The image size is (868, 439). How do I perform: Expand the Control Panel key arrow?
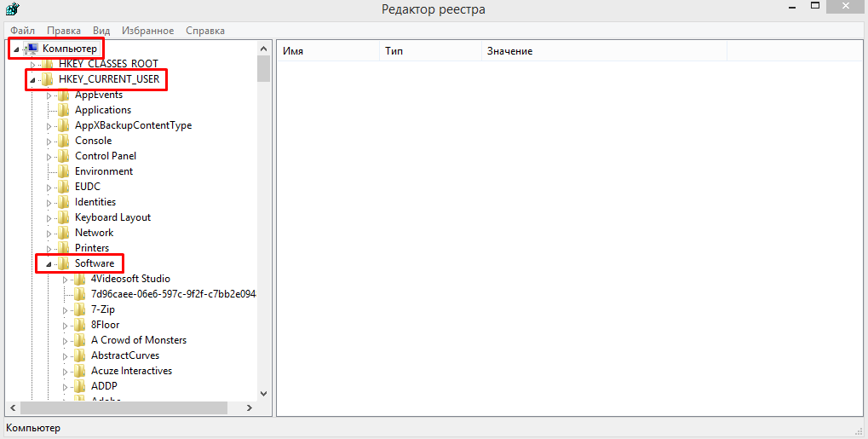click(x=49, y=157)
